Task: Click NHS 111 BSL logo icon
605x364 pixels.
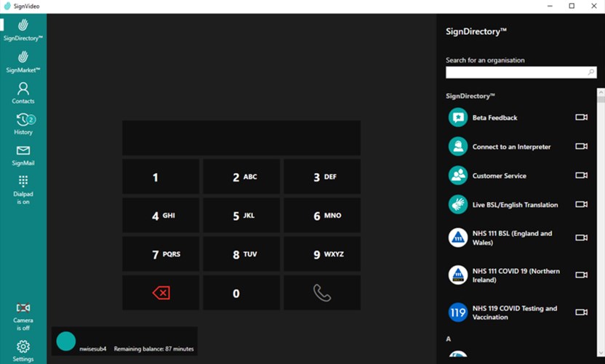Action: coord(458,238)
